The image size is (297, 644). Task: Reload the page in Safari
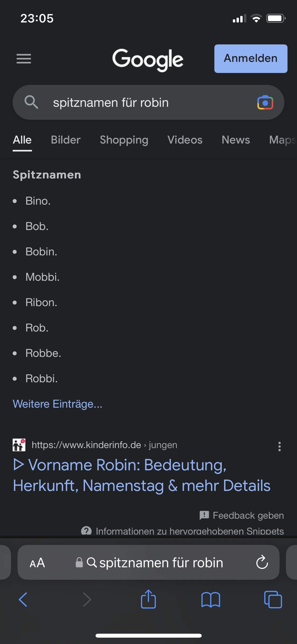[262, 562]
